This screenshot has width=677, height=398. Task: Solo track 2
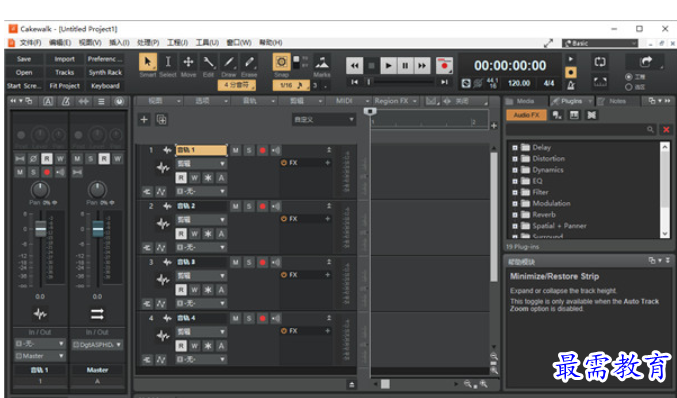(x=249, y=206)
